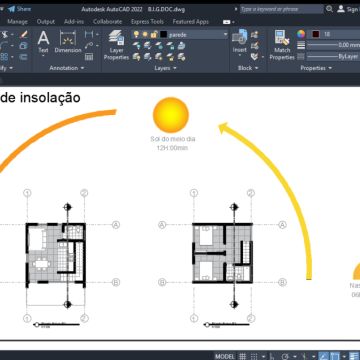The height and width of the screenshot is (360, 360).
Task: Open snap mode dropdown arrow in status bar
Action: pos(263,356)
